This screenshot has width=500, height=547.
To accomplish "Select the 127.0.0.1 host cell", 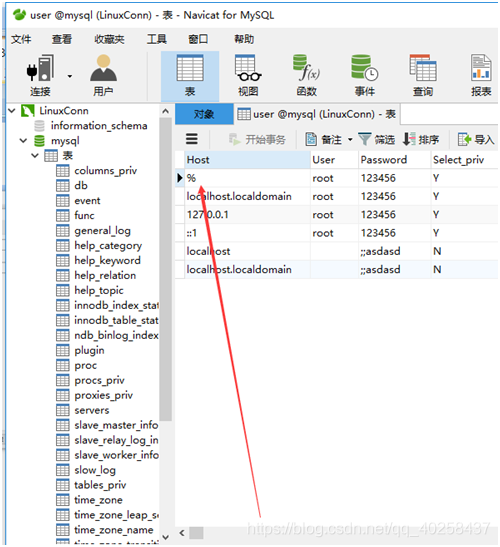I will (x=247, y=215).
